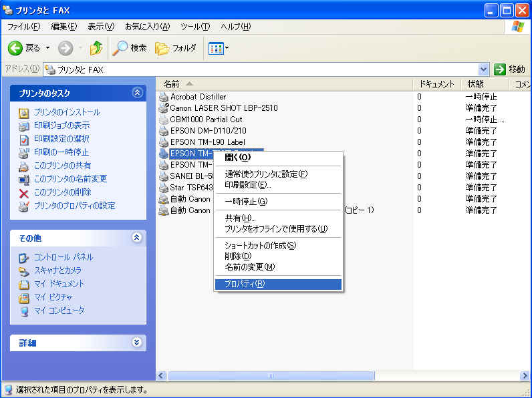Click the printing preferences (印刷設定の選択) task icon

point(24,140)
